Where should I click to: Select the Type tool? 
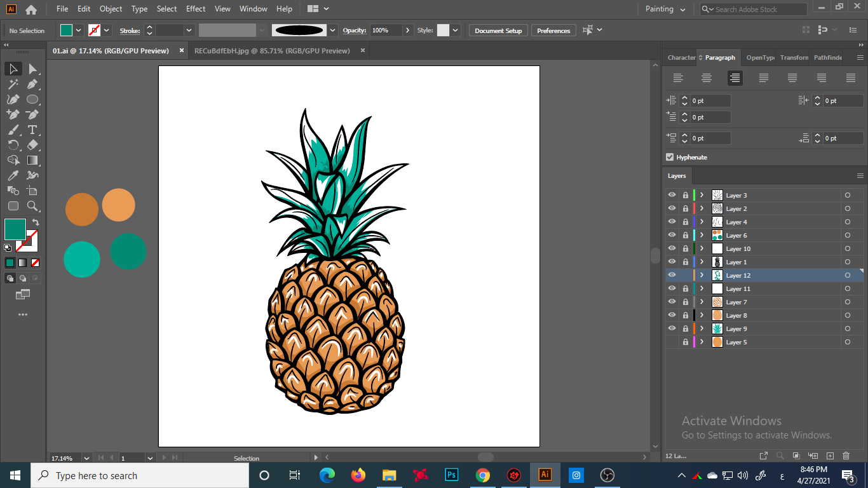[x=33, y=130]
